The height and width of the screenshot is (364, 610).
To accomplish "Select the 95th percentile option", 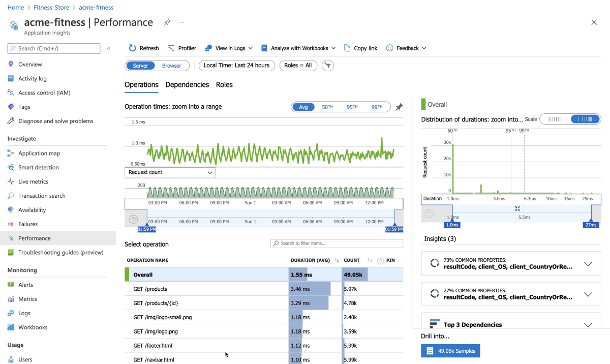I will click(x=352, y=107).
